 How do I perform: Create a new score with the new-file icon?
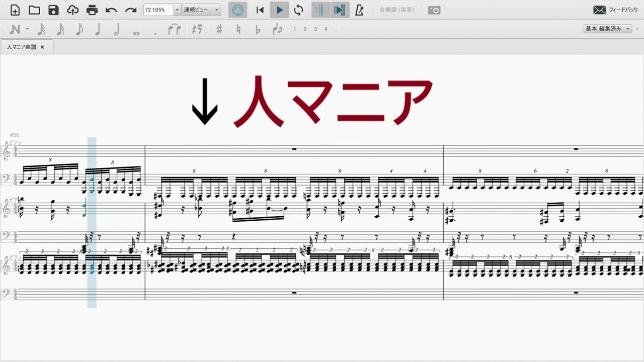tap(15, 10)
